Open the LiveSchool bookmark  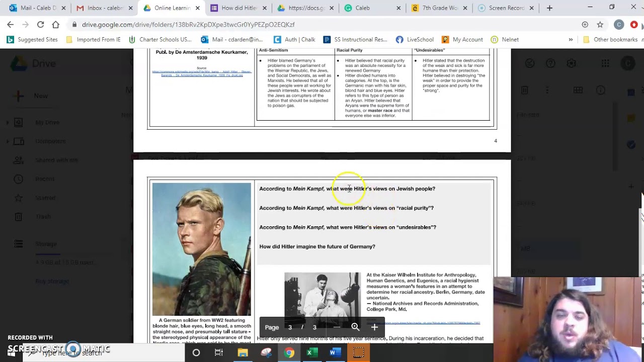point(415,39)
